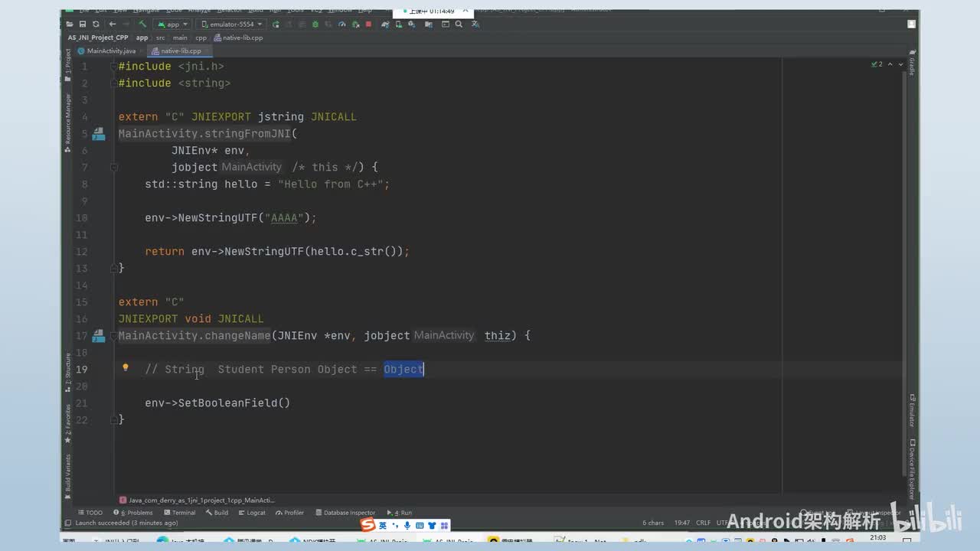The height and width of the screenshot is (551, 980).
Task: Click the inspection checkmark widget in editor corner
Action: (x=877, y=64)
